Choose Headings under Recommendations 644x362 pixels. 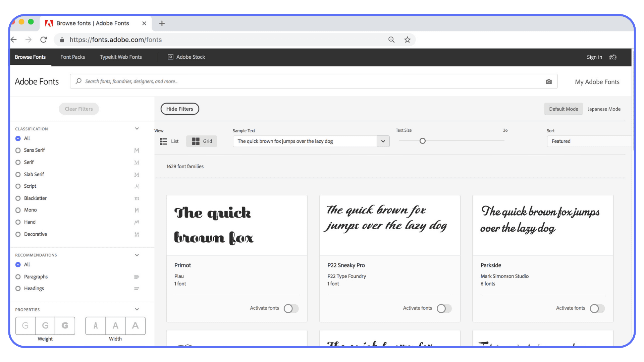tap(18, 288)
